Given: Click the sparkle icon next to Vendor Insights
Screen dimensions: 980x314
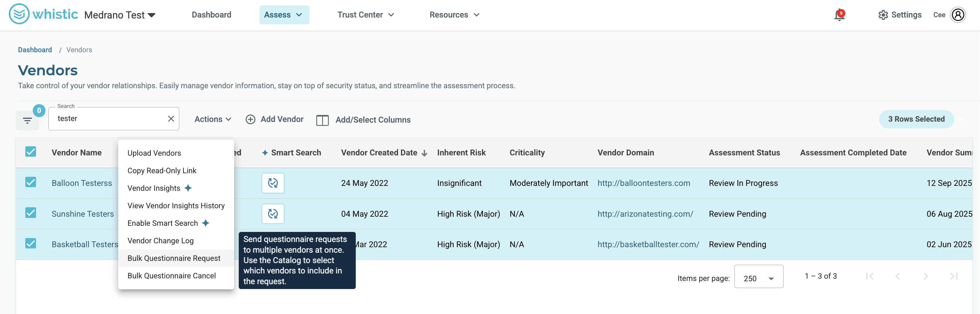Looking at the screenshot, I should coord(188,188).
